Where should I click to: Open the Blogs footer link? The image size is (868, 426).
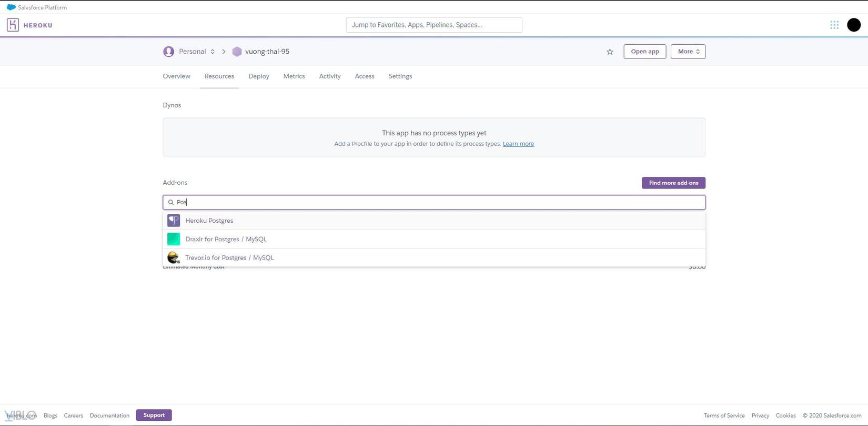[51, 415]
